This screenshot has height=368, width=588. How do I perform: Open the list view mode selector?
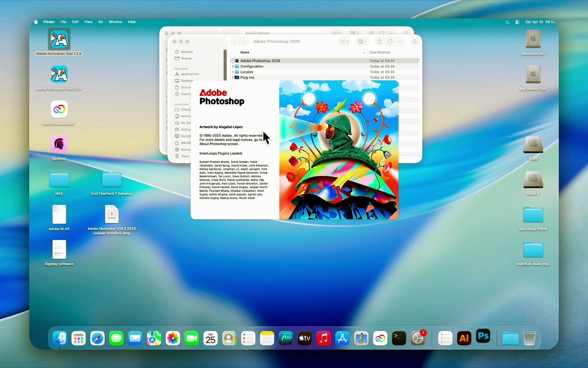[x=344, y=42]
